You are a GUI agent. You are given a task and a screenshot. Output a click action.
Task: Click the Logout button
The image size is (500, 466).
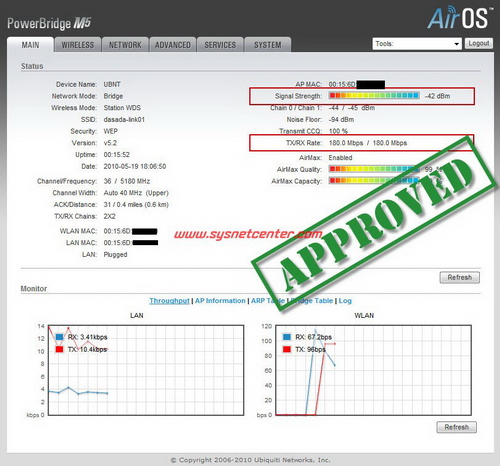479,43
